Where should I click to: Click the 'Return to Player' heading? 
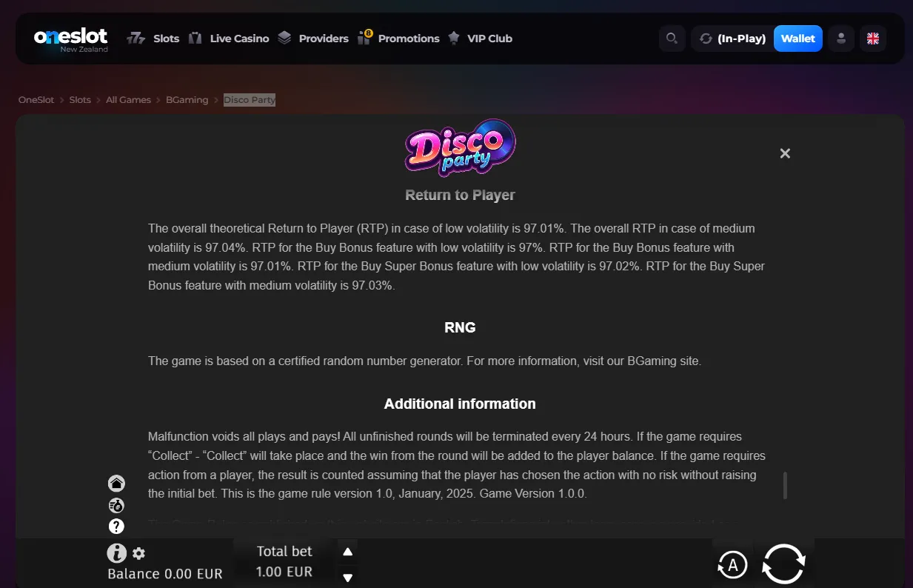(x=460, y=196)
